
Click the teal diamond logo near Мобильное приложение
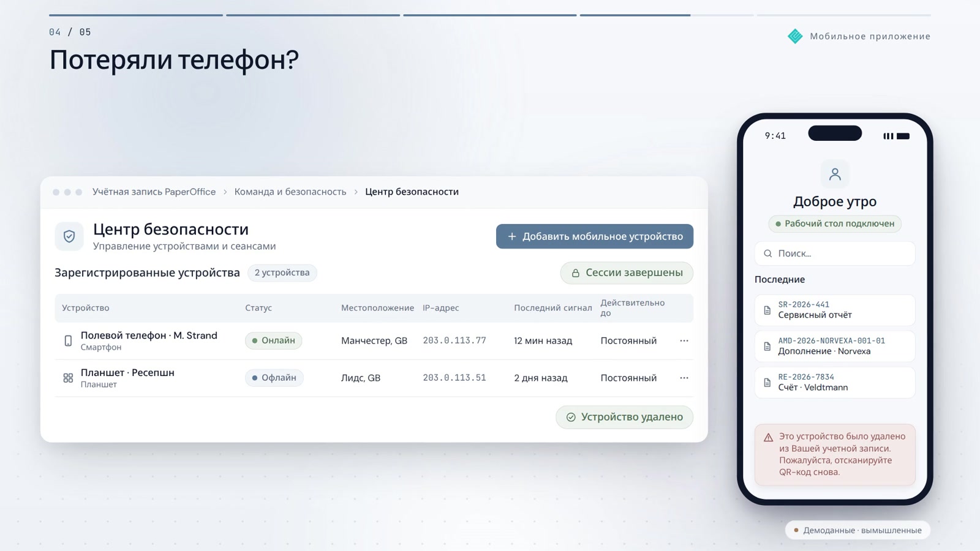pyautogui.click(x=795, y=36)
